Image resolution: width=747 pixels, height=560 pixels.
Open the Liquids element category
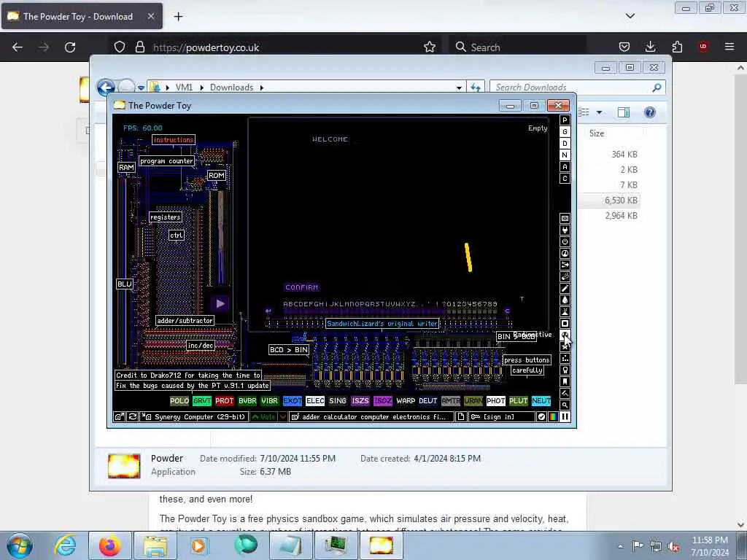pos(565,300)
